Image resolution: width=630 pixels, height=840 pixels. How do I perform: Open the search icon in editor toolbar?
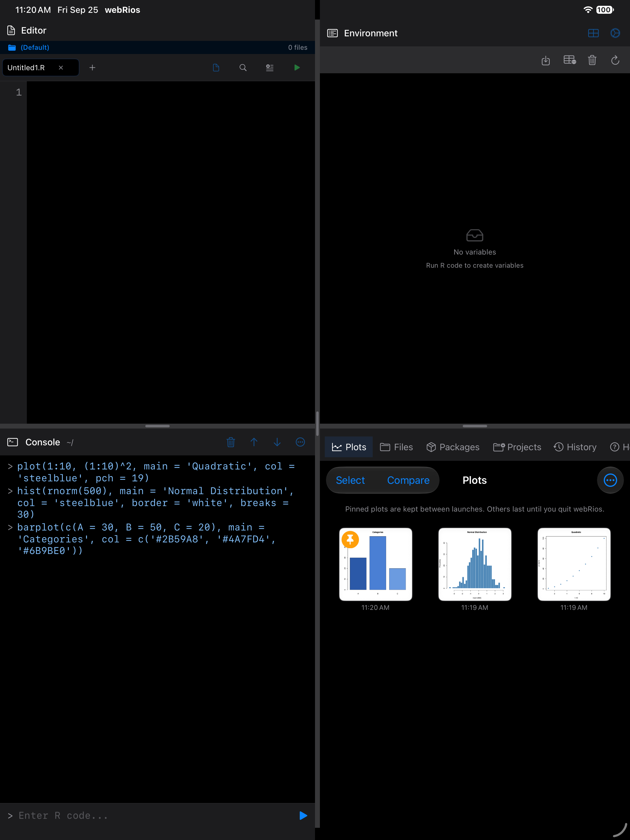point(243,67)
